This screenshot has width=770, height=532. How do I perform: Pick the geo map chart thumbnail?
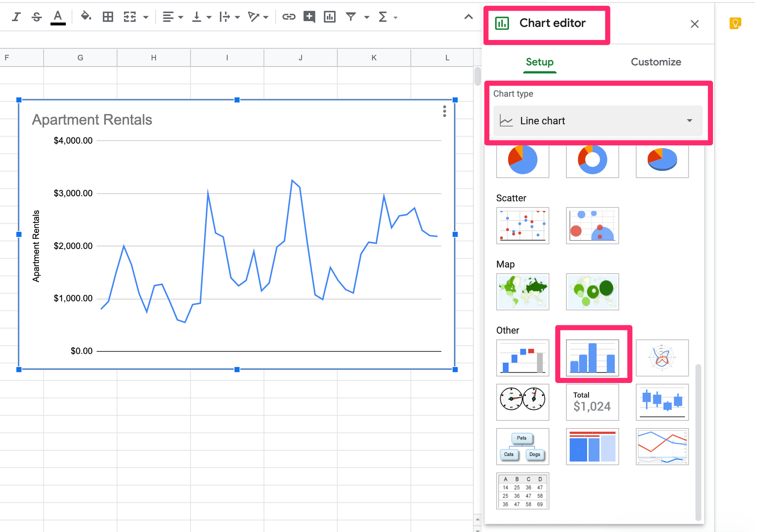[522, 292]
